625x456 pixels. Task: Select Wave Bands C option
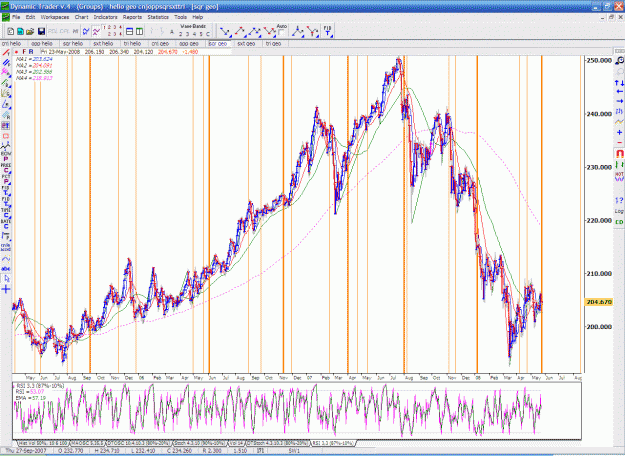tap(207, 34)
